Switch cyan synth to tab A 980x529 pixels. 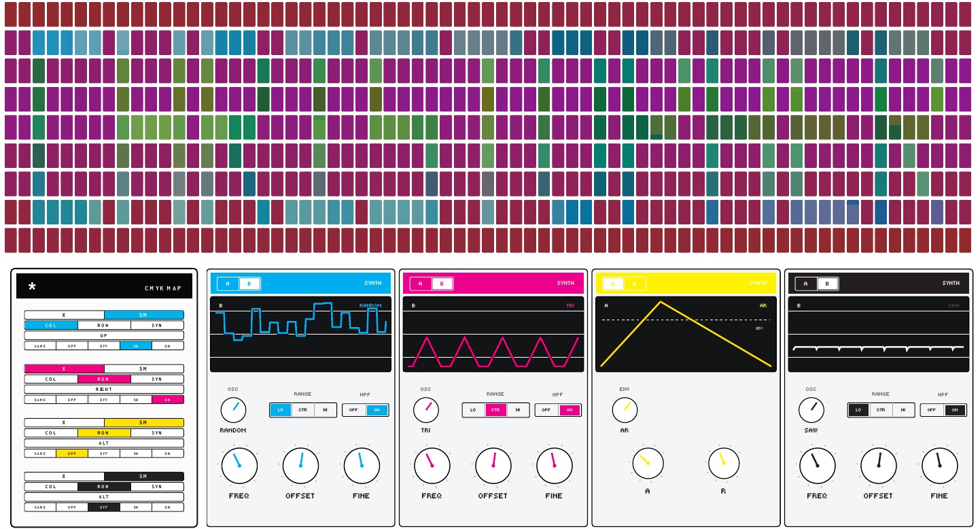click(228, 284)
